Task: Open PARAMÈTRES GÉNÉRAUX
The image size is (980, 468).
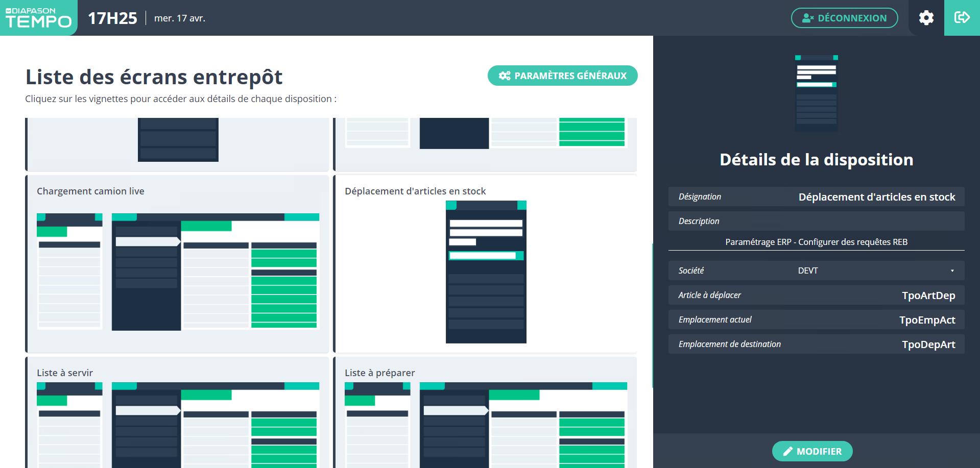Action: tap(562, 76)
